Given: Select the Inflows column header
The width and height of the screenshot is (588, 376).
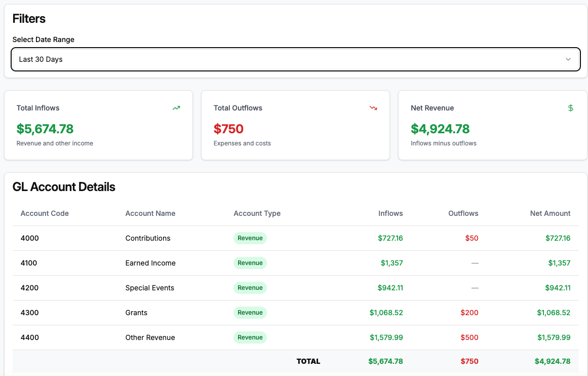Looking at the screenshot, I should coord(390,213).
